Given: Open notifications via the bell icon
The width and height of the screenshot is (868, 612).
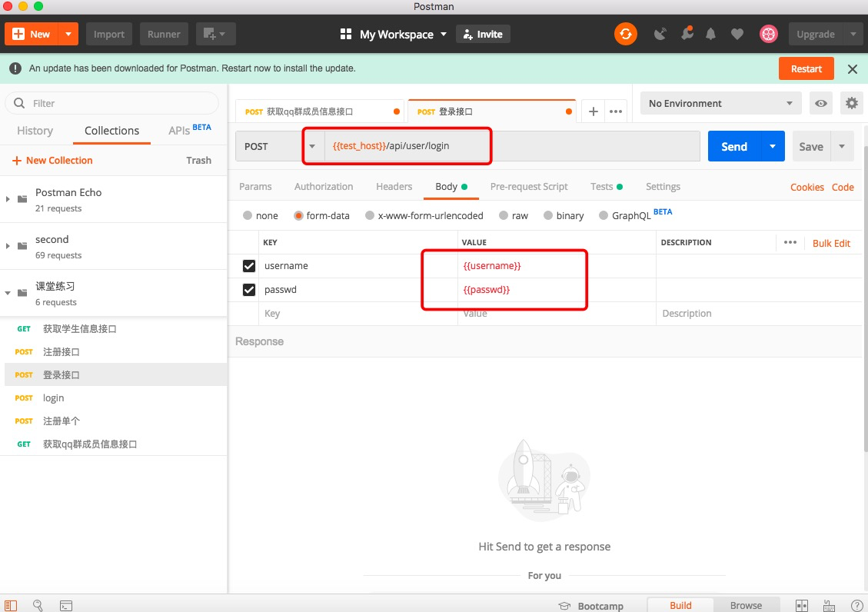Looking at the screenshot, I should click(x=710, y=34).
